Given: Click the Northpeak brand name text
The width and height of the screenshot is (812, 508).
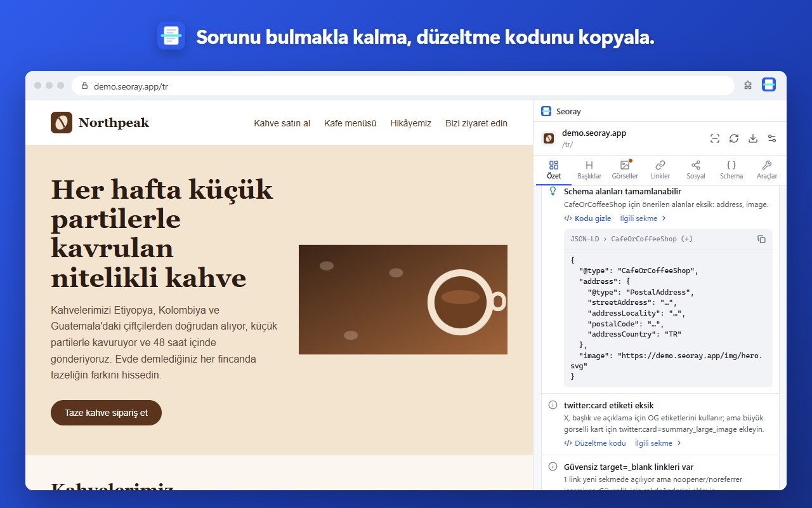Looking at the screenshot, I should [x=114, y=123].
